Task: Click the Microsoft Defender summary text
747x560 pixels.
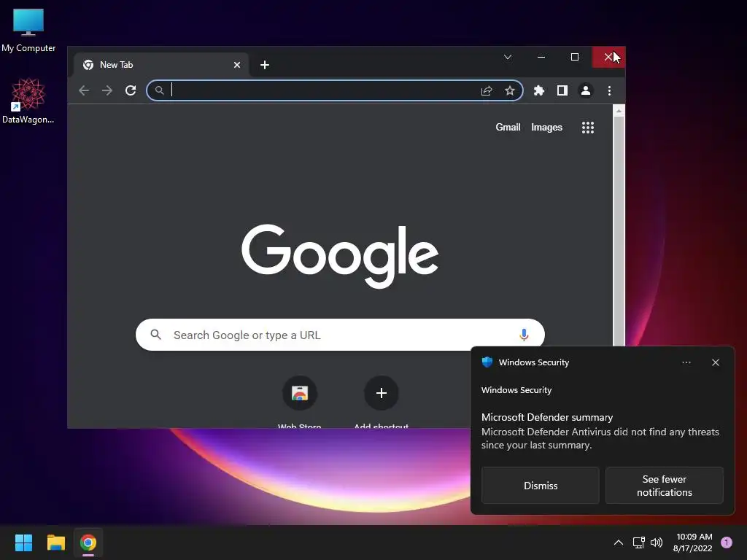Action: (x=547, y=417)
